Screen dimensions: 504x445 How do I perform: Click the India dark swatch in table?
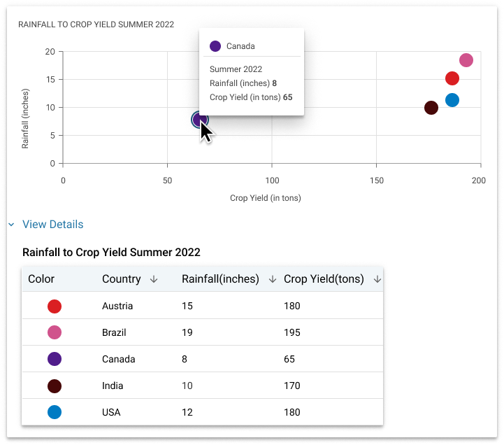[55, 386]
